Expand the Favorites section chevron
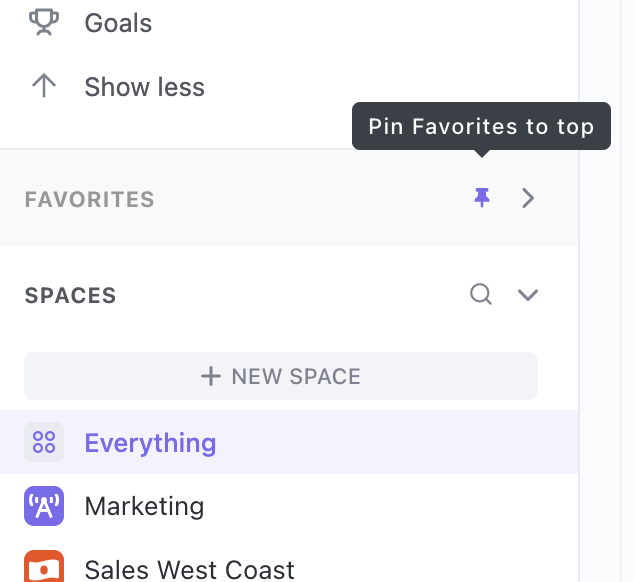The image size is (634, 582). point(528,198)
